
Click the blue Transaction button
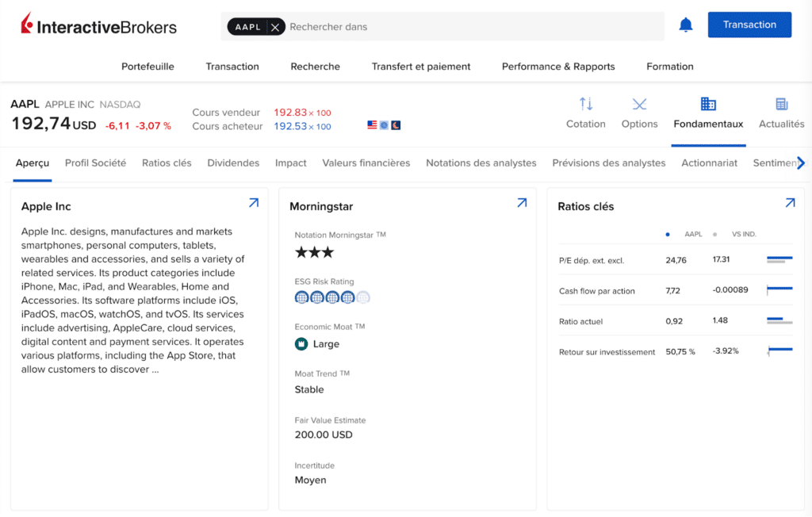pyautogui.click(x=749, y=25)
